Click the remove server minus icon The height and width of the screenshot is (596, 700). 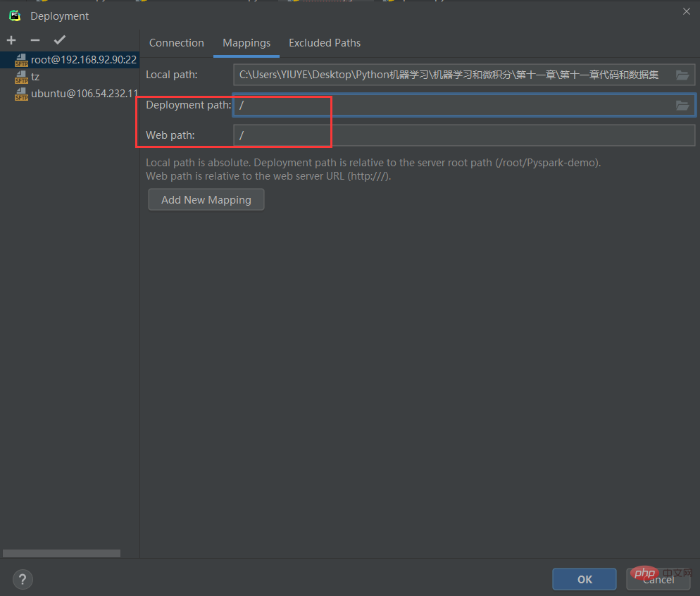tap(35, 40)
